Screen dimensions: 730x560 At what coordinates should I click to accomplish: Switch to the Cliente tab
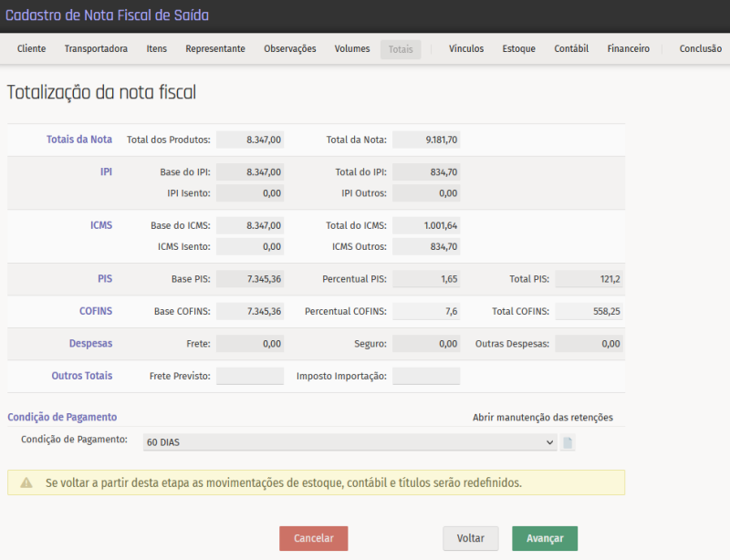pyautogui.click(x=31, y=49)
